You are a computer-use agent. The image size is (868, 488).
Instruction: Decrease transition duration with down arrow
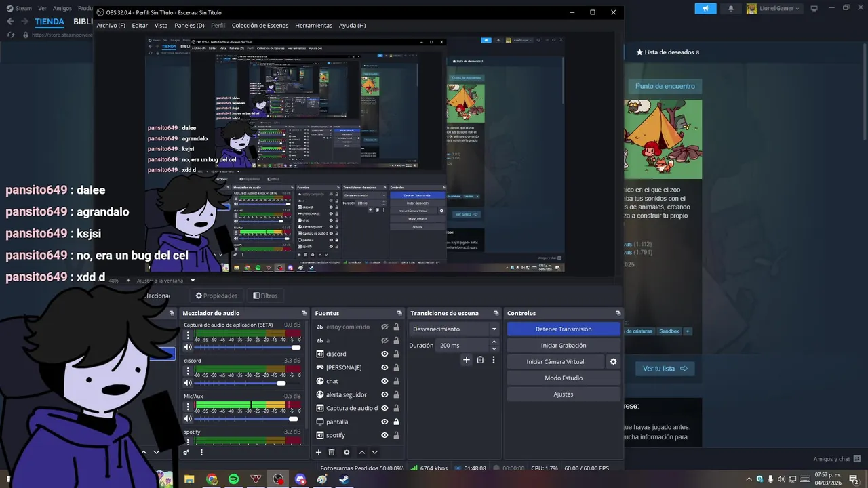coord(494,348)
